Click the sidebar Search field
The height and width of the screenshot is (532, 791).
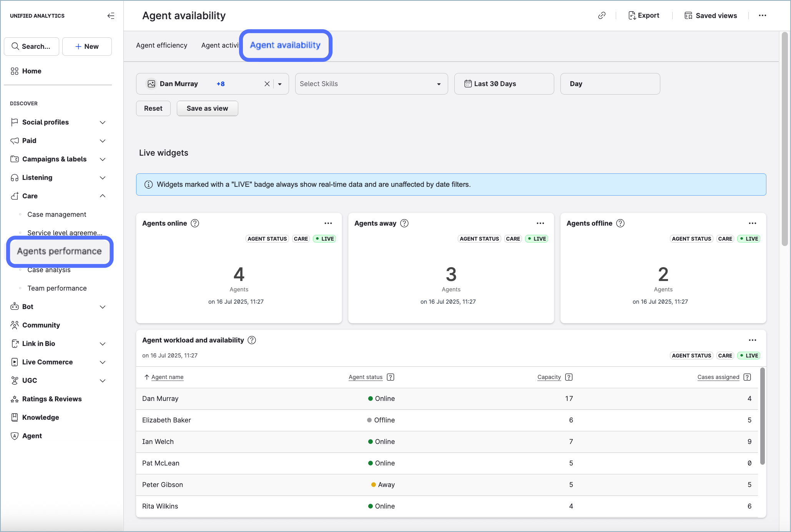coord(32,47)
